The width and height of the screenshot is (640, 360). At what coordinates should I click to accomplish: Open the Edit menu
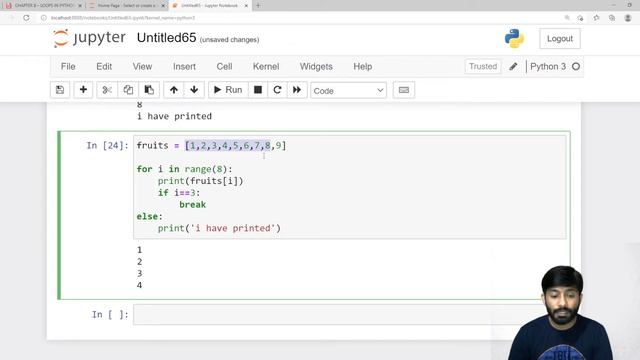click(104, 67)
